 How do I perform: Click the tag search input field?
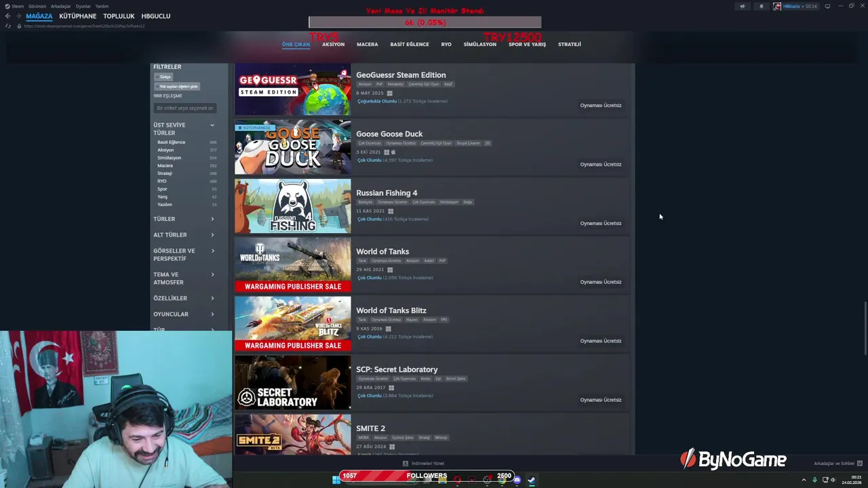click(185, 108)
